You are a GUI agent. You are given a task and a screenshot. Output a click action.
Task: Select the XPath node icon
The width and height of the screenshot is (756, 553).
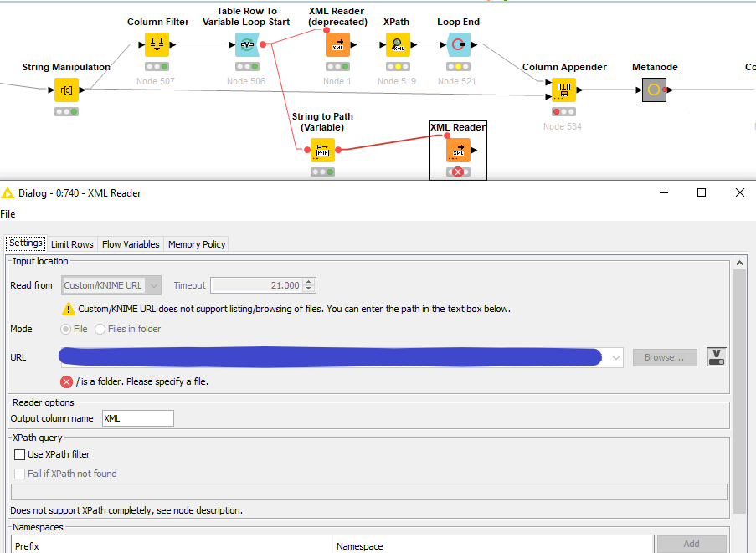coord(398,45)
